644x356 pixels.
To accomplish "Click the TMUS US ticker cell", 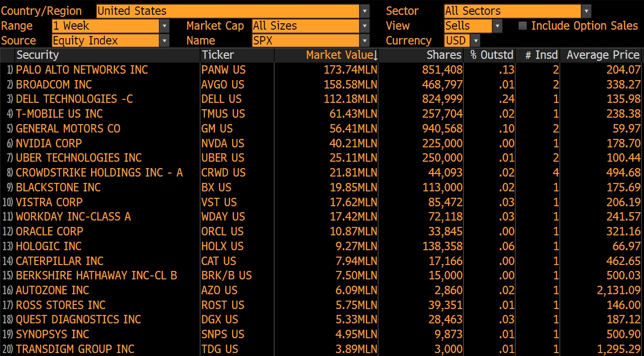I will (x=223, y=114).
